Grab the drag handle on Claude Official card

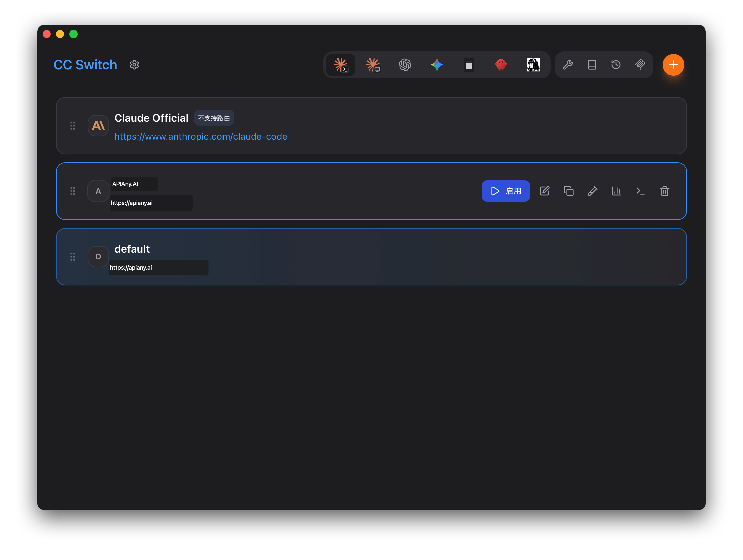pos(73,126)
